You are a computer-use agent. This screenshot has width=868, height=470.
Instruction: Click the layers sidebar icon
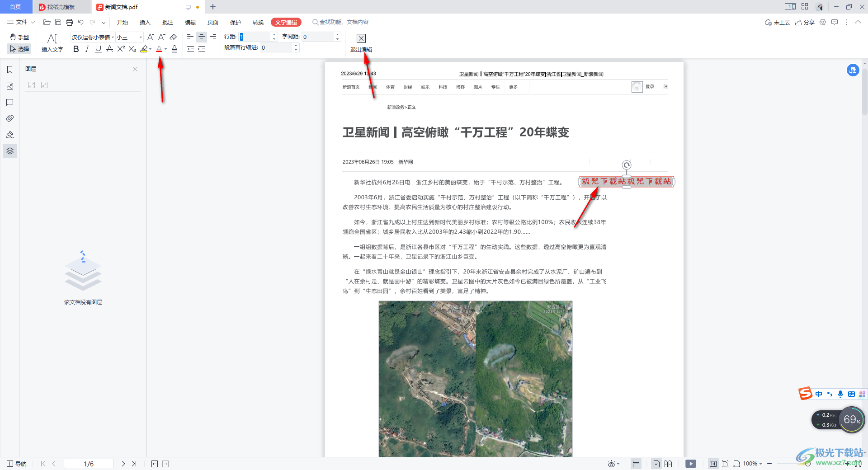tap(10, 151)
